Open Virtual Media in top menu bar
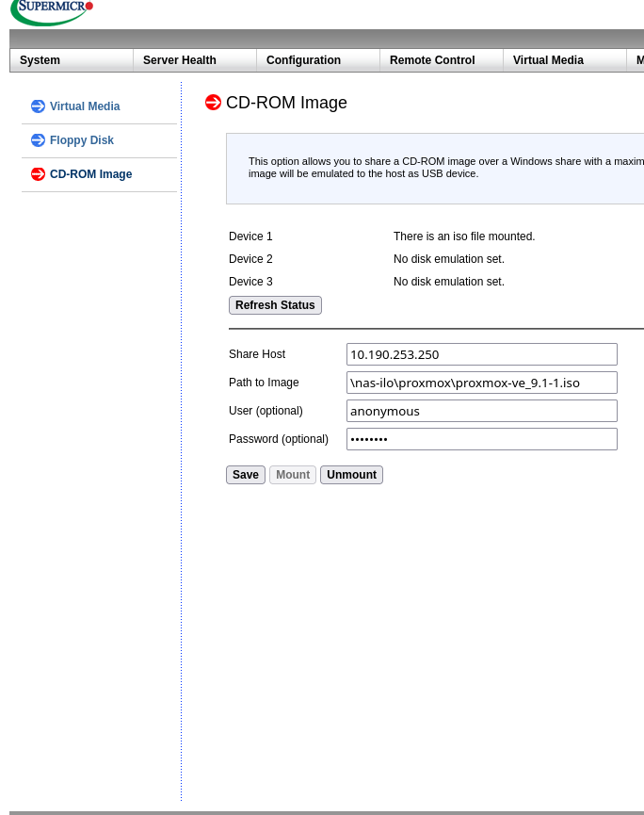The width and height of the screenshot is (644, 815). click(548, 60)
